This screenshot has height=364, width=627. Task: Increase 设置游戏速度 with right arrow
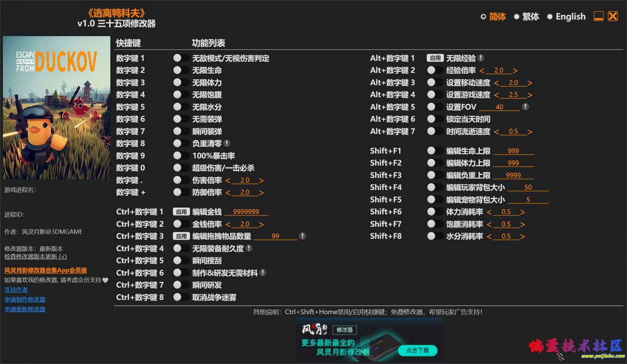(x=530, y=95)
